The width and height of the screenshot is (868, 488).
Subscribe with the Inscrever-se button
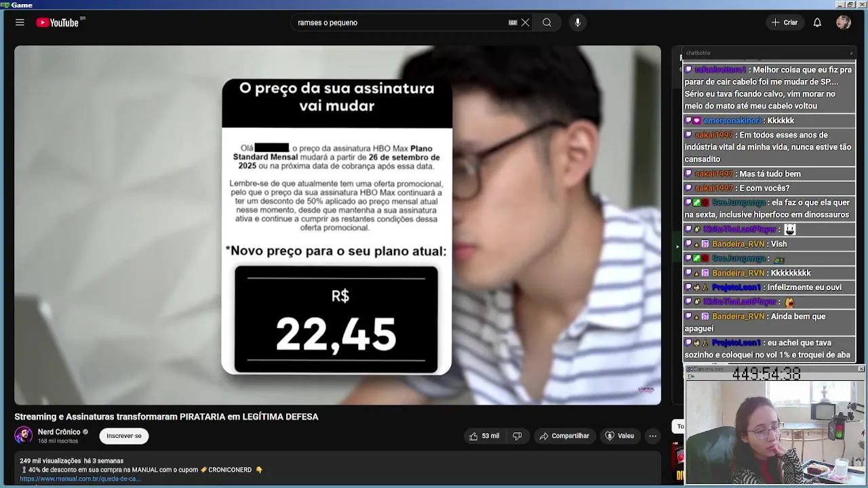(x=124, y=436)
